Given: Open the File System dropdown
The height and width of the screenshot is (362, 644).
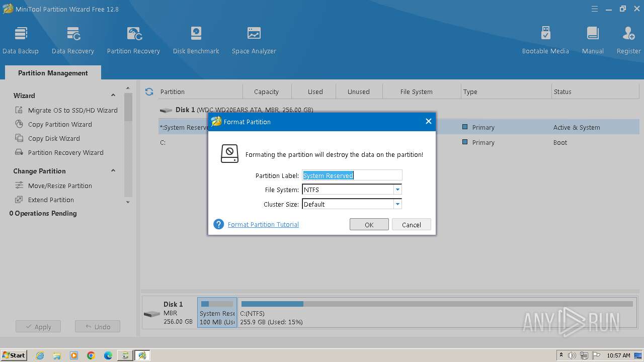Looking at the screenshot, I should 397,190.
